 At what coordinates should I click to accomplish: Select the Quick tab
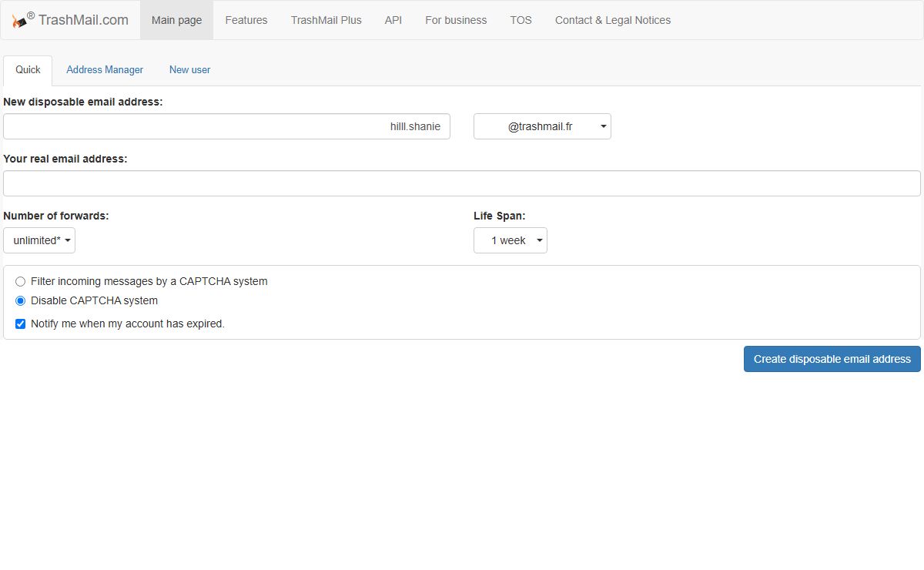(28, 70)
